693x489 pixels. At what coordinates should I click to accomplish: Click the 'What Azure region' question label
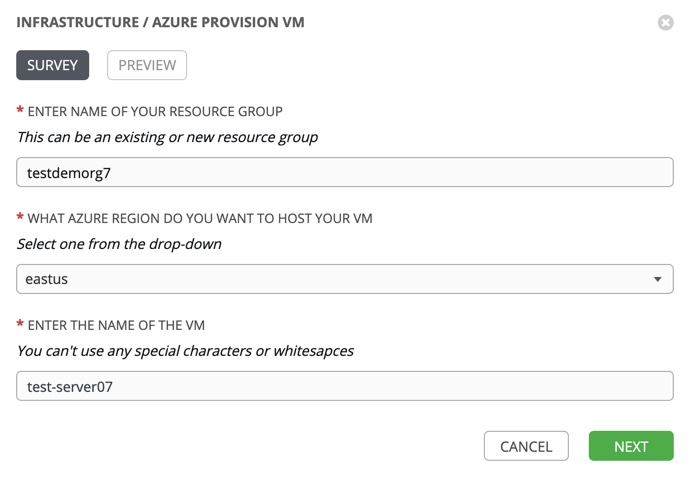coord(200,218)
